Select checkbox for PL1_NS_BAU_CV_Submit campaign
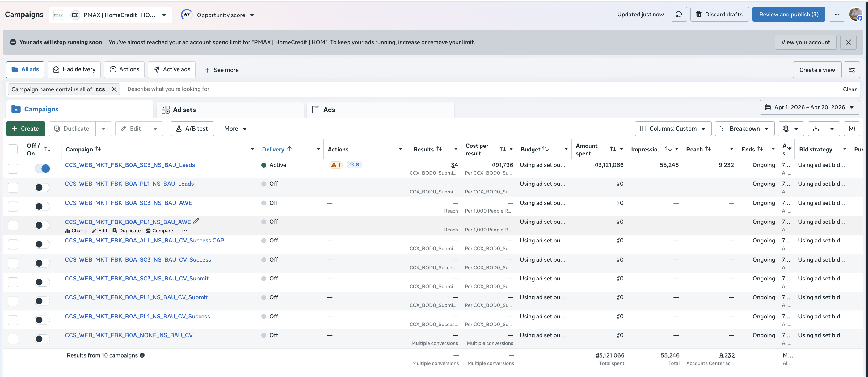The height and width of the screenshot is (377, 868). click(13, 301)
